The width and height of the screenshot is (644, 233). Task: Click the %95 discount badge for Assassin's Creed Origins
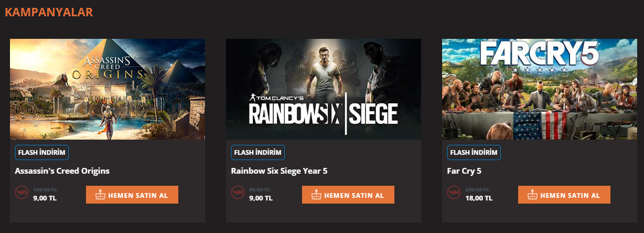pyautogui.click(x=22, y=193)
